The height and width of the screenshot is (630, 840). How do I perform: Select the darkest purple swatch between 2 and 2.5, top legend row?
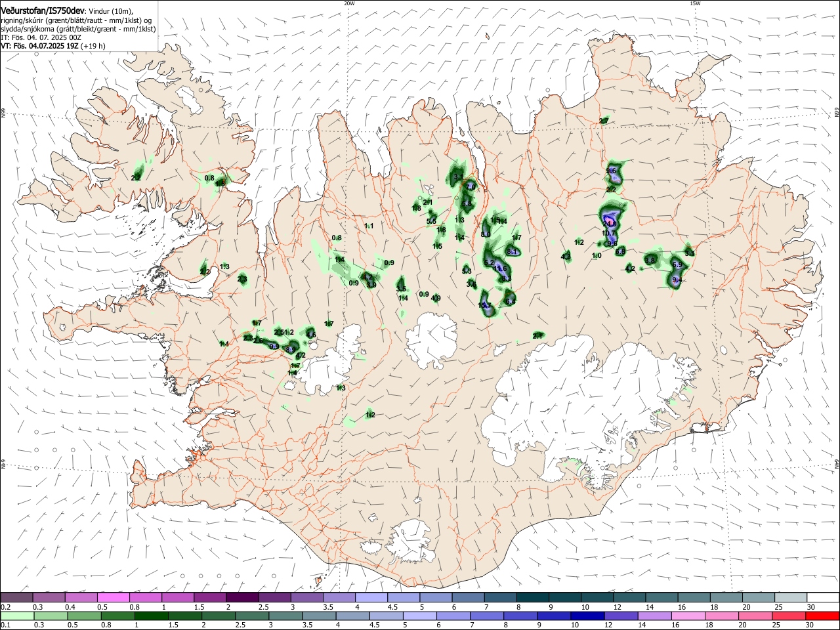(242, 597)
